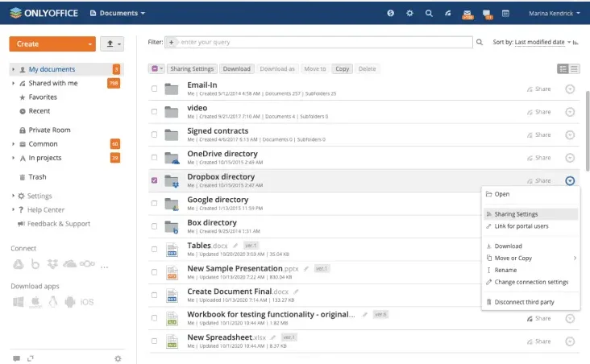Select OneDrive directory checkbox
The height and width of the screenshot is (364, 590).
154,158
